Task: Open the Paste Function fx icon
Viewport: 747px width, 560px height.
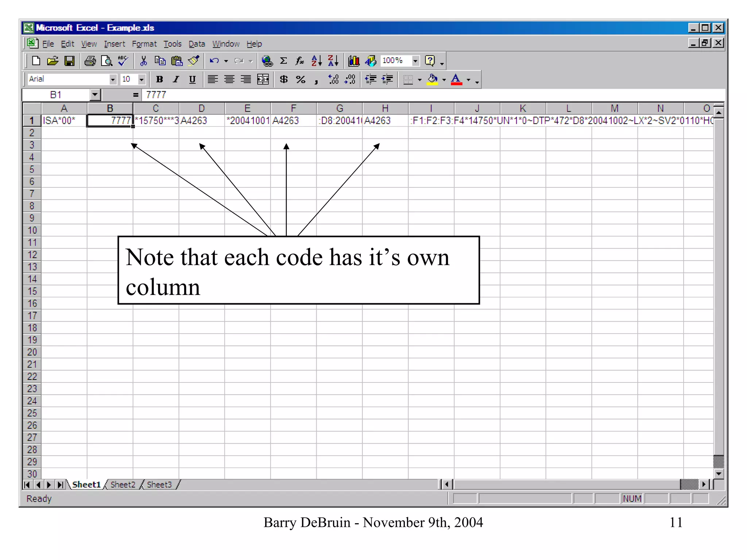Action: pos(300,61)
